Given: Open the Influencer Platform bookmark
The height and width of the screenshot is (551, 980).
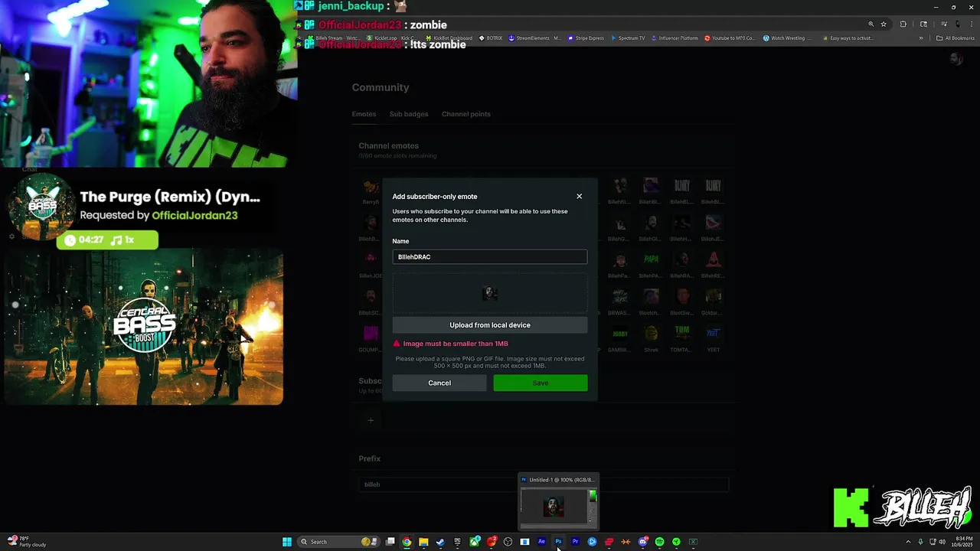Looking at the screenshot, I should (x=675, y=38).
